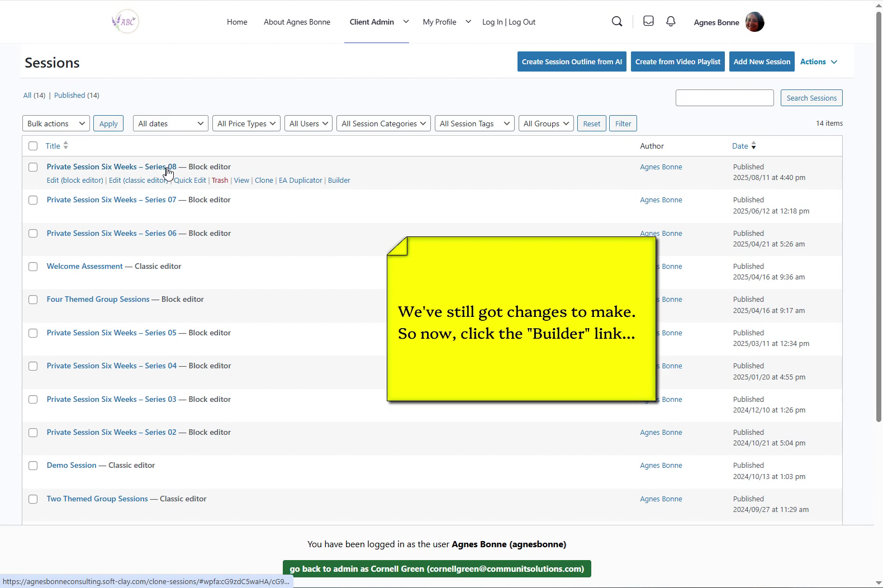Open the Actions dropdown menu
The image size is (883, 588).
[819, 62]
